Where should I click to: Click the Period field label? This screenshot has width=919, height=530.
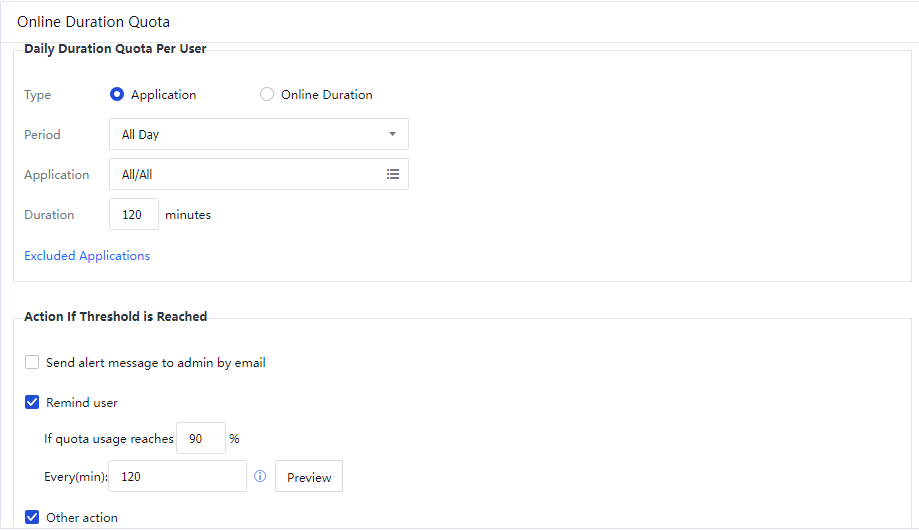(x=42, y=135)
